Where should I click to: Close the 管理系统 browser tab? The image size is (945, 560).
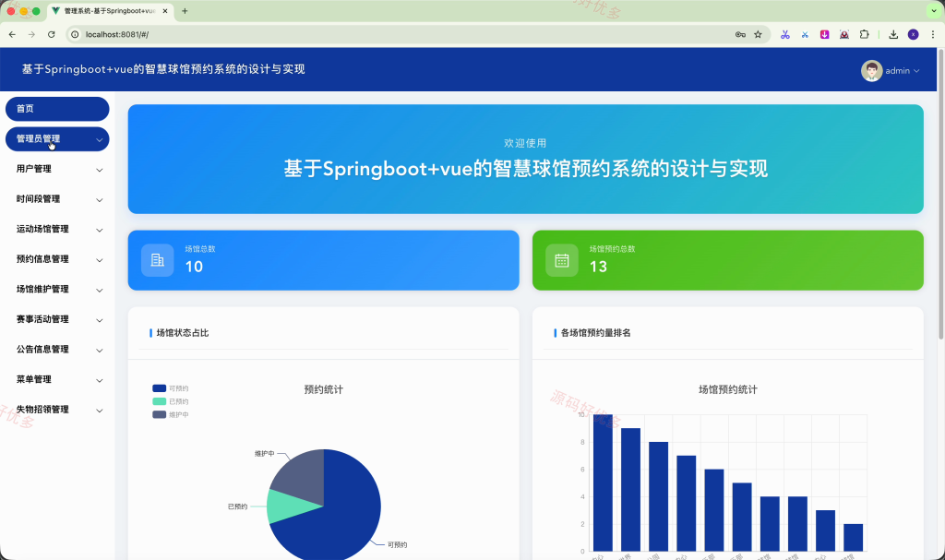pos(165,11)
